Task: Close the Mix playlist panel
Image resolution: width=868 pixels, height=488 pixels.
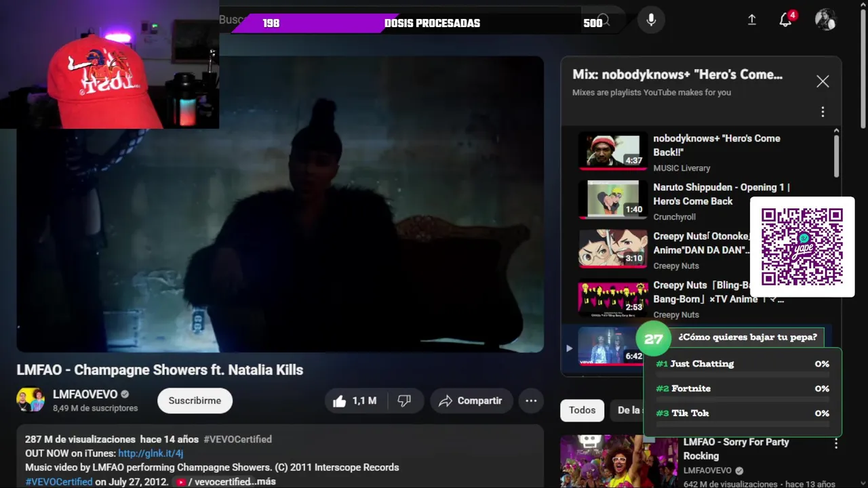Action: tap(823, 81)
